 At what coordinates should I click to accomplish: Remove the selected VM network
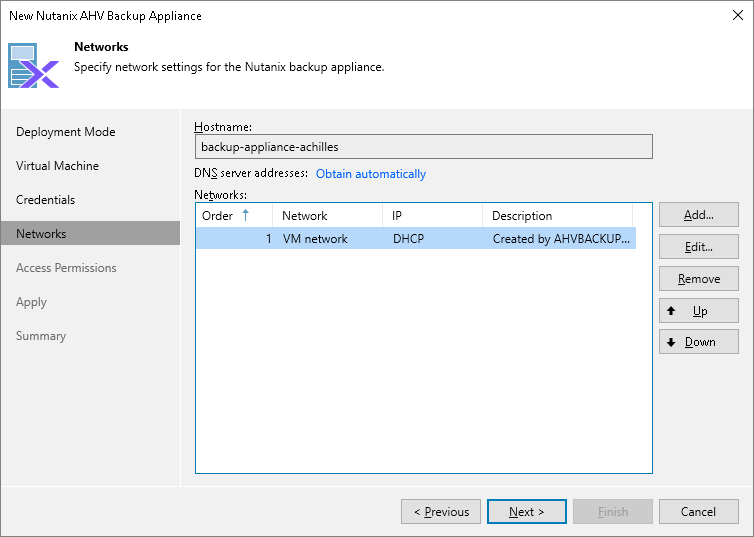(x=699, y=280)
